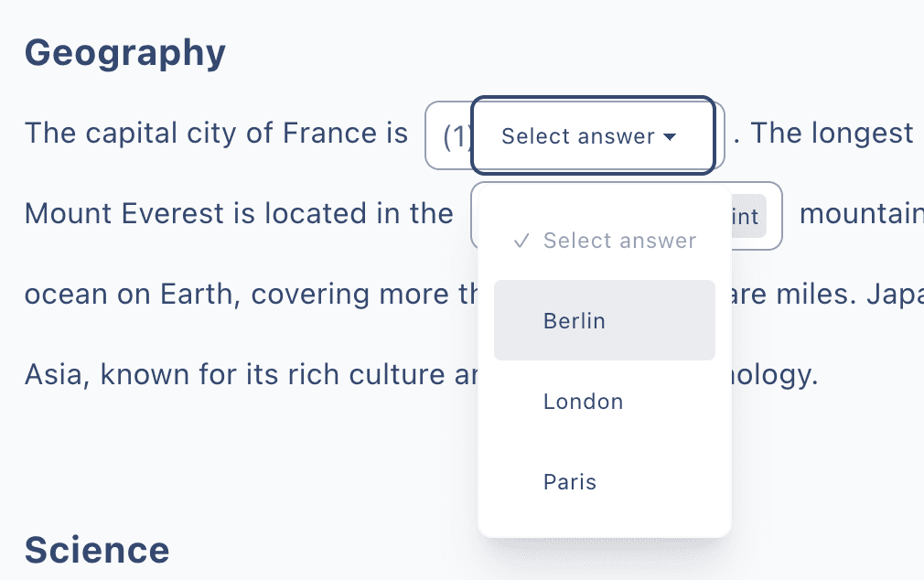Click the checkmark beside the Select answer option

pos(521,241)
